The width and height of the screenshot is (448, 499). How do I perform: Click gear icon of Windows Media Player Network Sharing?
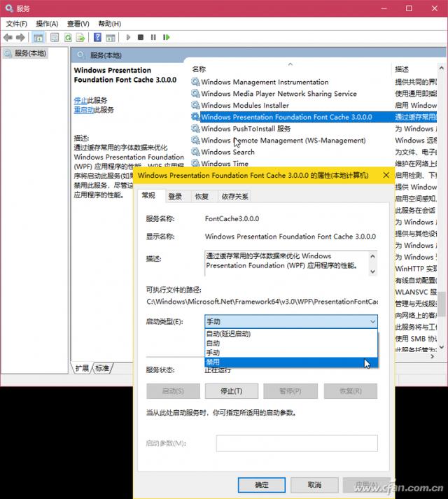pyautogui.click(x=195, y=94)
